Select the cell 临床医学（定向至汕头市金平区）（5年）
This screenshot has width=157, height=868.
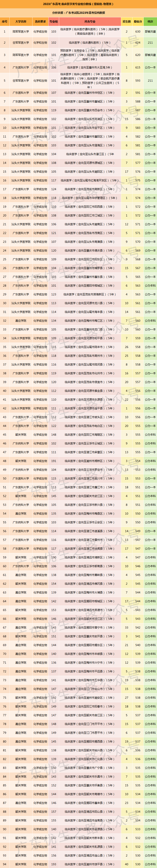tap(90, 128)
